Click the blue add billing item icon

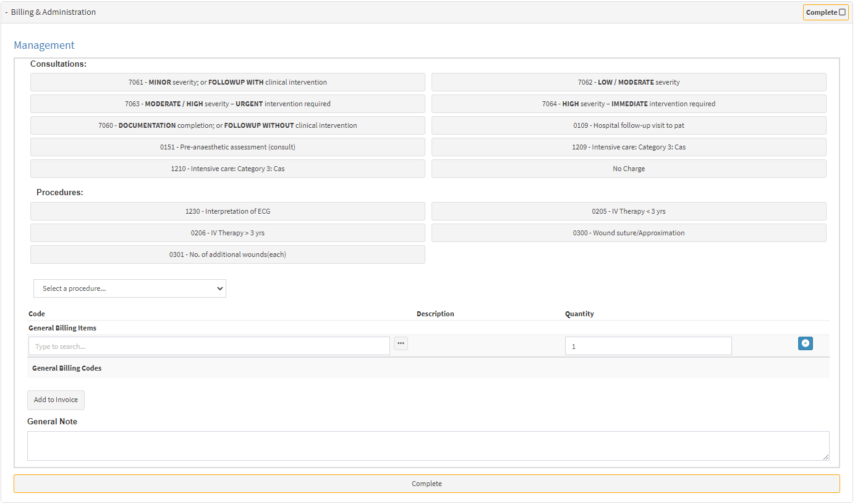tap(805, 343)
